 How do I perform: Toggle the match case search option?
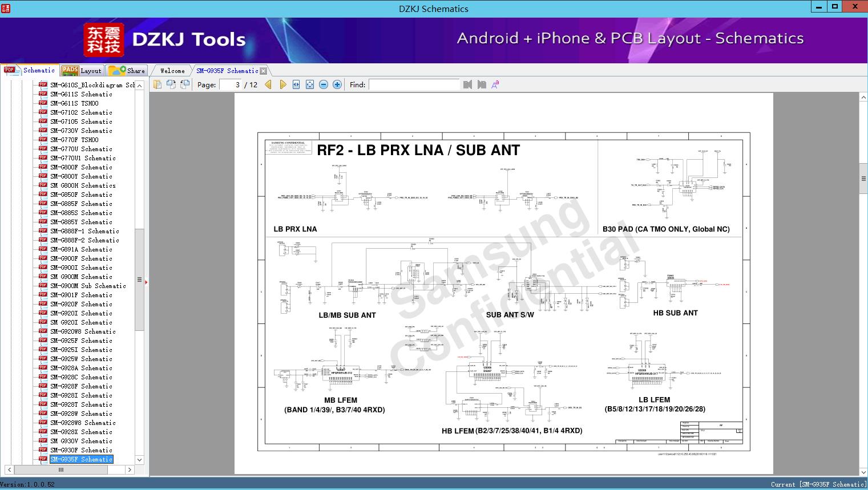click(495, 84)
